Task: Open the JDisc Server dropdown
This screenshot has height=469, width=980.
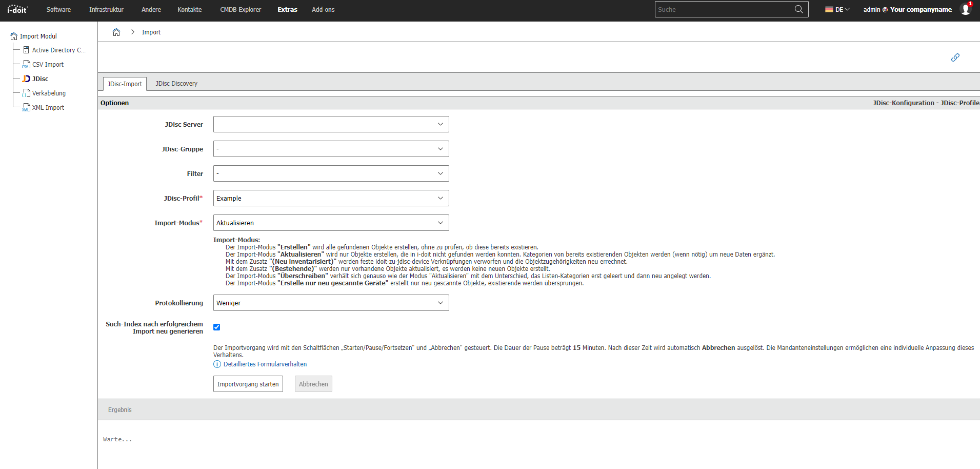Action: coord(331,124)
